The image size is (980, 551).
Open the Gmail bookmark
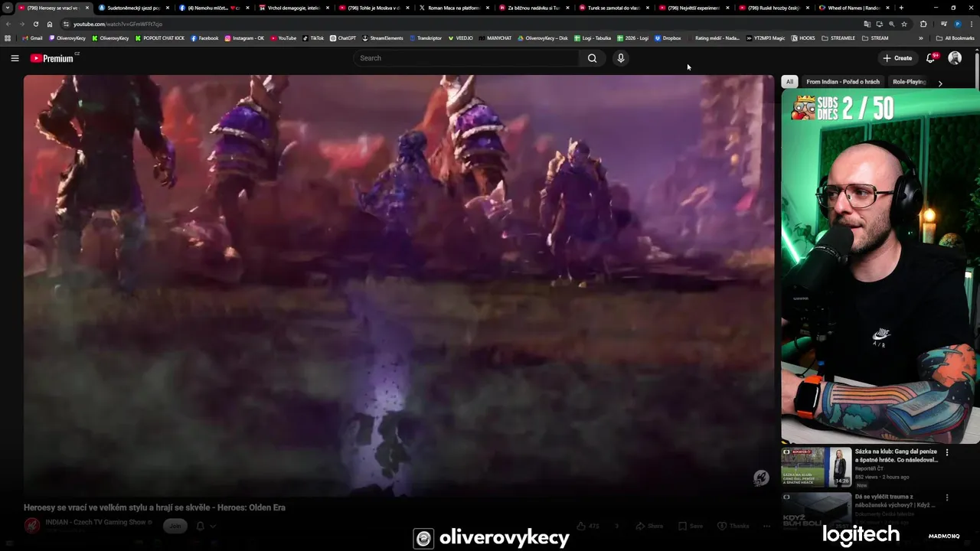coord(32,38)
